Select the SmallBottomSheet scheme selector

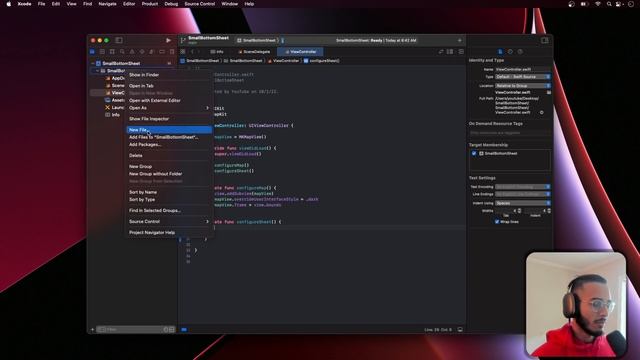pyautogui.click(x=257, y=40)
